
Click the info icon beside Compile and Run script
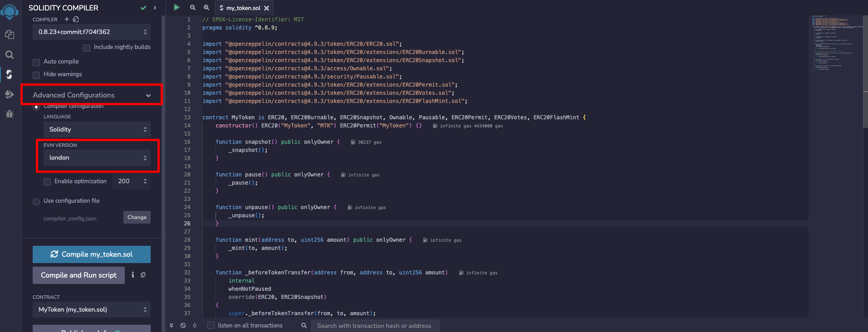132,275
